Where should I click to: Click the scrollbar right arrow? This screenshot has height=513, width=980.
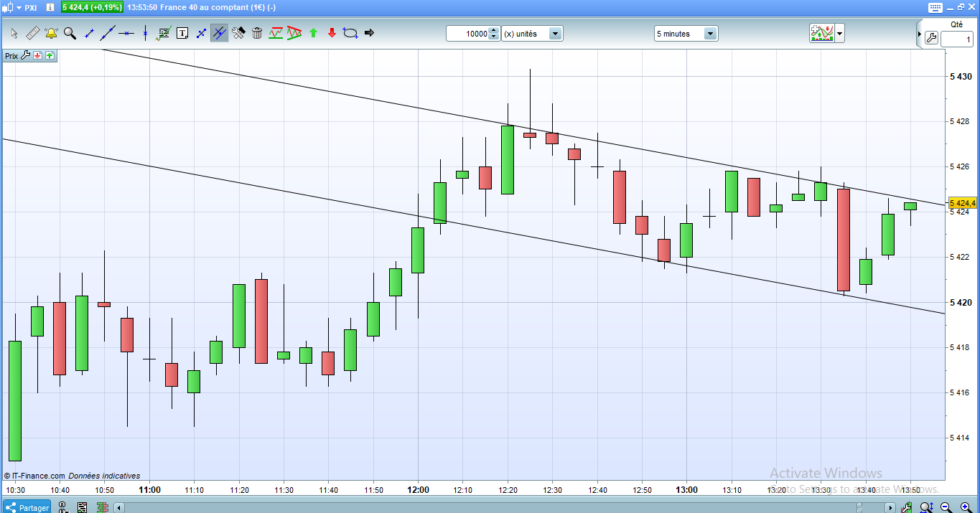pos(891,507)
